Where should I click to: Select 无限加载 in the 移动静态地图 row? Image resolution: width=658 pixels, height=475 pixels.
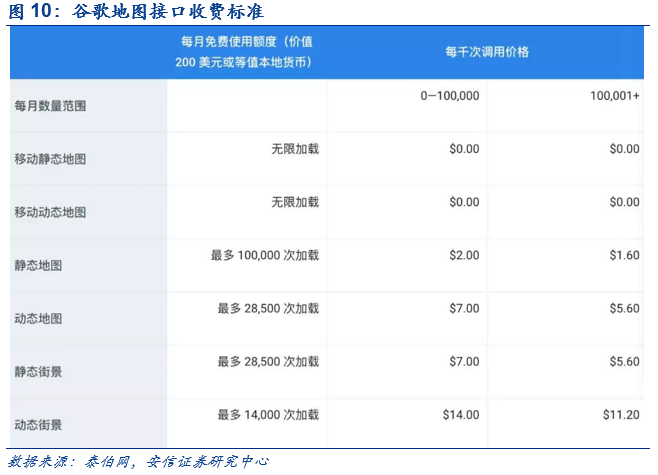(x=295, y=149)
